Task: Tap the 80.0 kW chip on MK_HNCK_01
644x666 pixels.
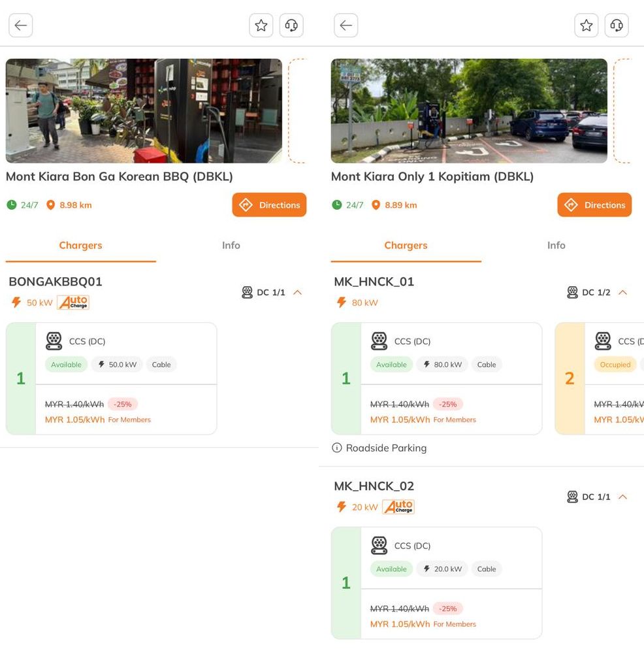Action: tap(442, 365)
